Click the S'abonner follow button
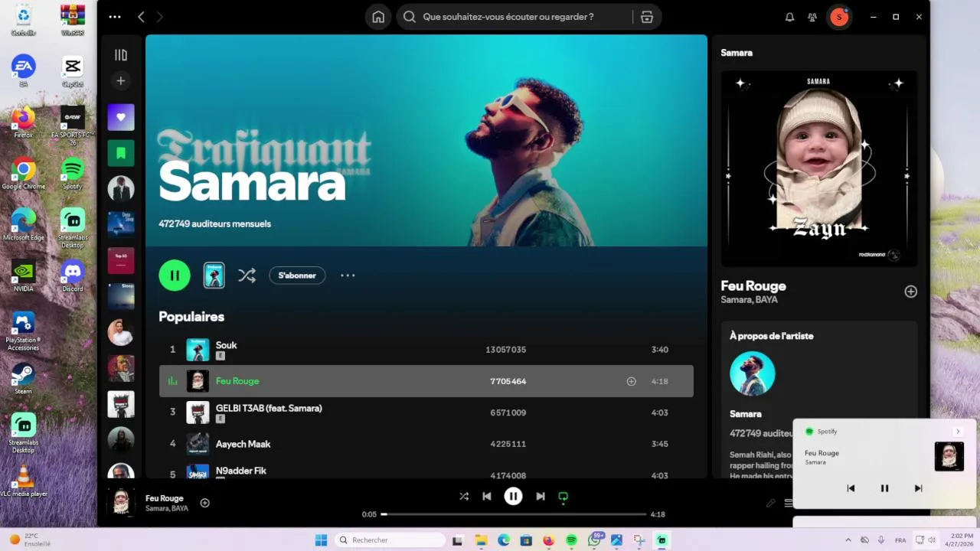Image resolution: width=980 pixels, height=551 pixels. [x=297, y=275]
